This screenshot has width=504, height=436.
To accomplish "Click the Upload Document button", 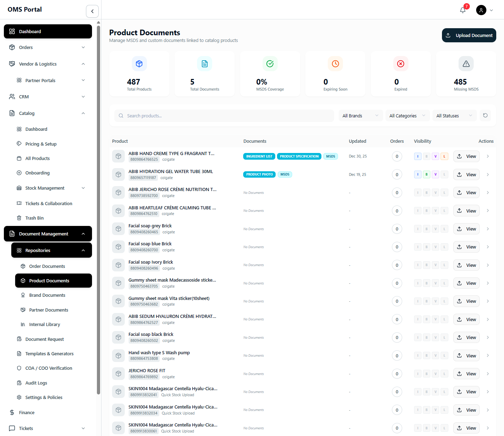I will point(469,35).
